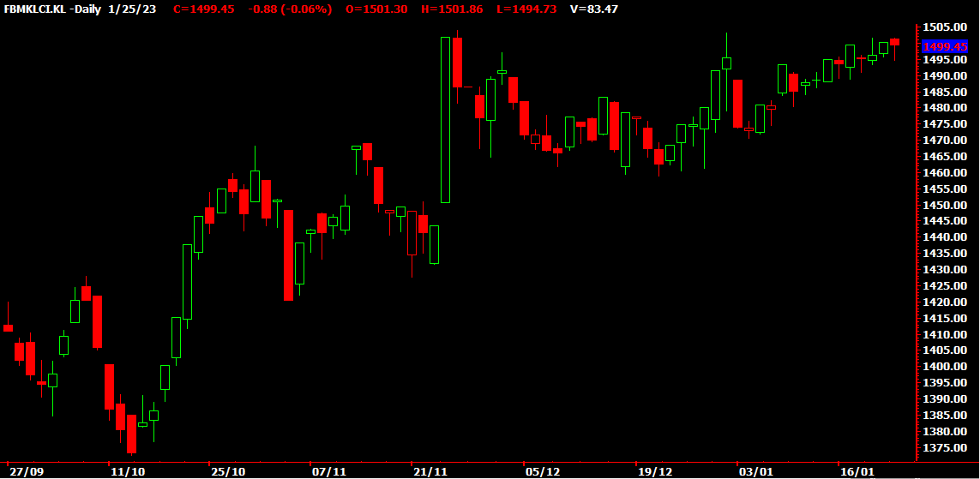Click the 1475.00 price axis label
Viewport: 980px width, 479px height.
[x=946, y=125]
